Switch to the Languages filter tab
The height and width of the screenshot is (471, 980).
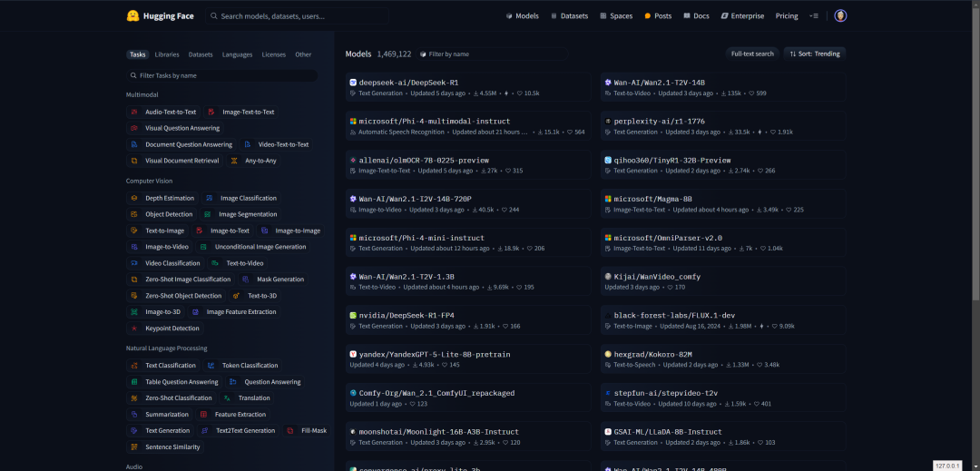coord(238,54)
